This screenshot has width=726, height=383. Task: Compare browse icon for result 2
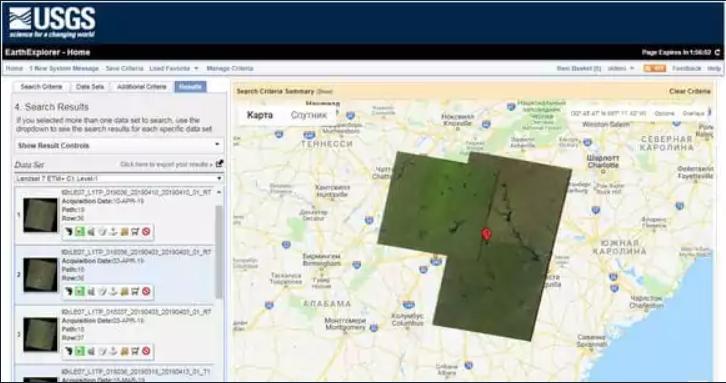click(91, 291)
